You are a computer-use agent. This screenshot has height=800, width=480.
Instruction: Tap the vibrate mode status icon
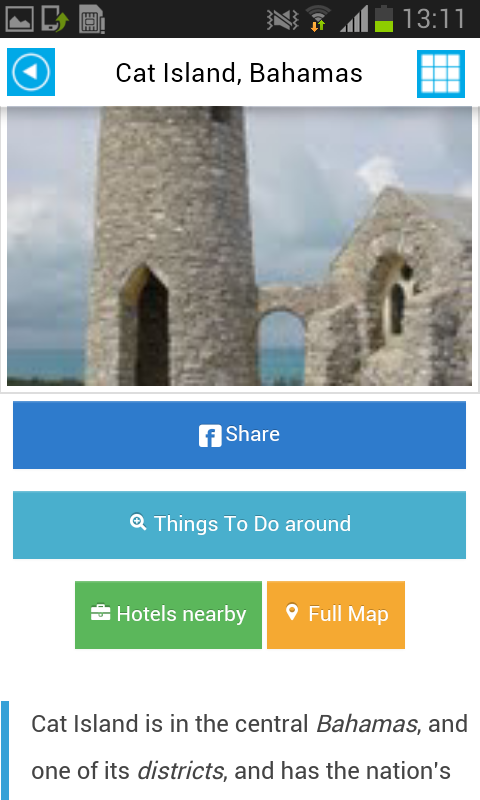click(x=283, y=20)
